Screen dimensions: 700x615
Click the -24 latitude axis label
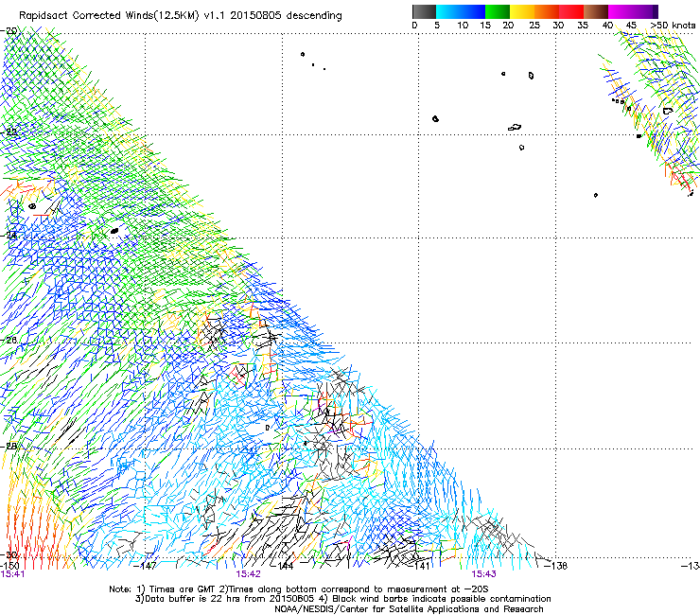(x=9, y=235)
